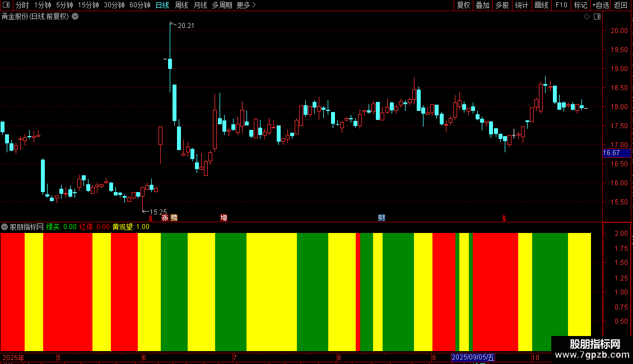Click the 20.00 price axis label
This screenshot has width=633, height=364.
[x=619, y=31]
